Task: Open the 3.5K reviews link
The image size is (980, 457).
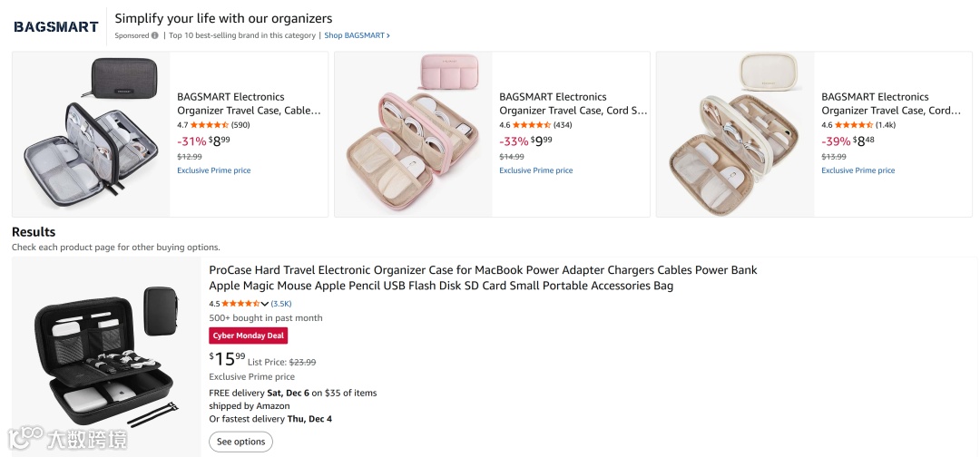Action: tap(281, 304)
